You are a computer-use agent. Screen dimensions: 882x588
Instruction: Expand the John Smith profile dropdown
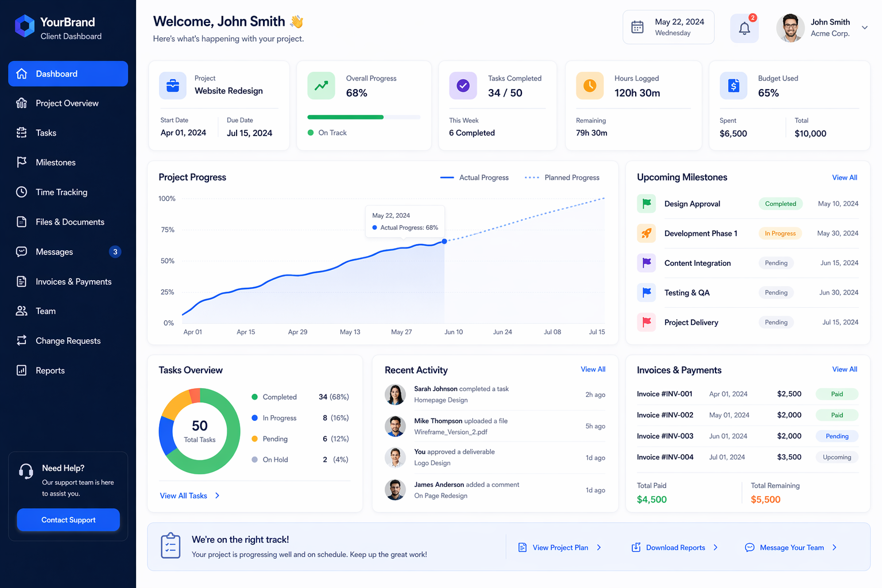864,27
